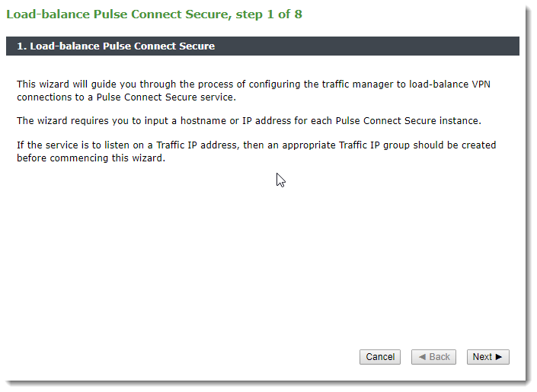This screenshot has width=537, height=392.
Task: Click the Next button to proceed
Action: pos(487,357)
